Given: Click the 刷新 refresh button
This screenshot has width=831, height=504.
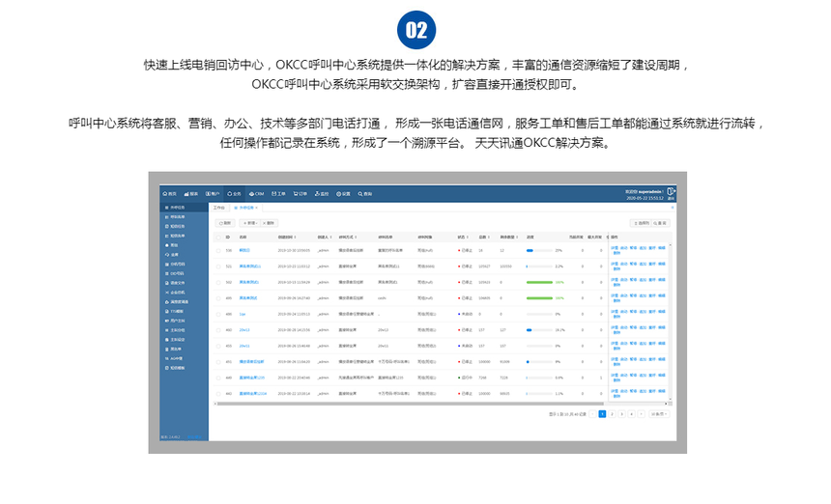Looking at the screenshot, I should [x=225, y=223].
